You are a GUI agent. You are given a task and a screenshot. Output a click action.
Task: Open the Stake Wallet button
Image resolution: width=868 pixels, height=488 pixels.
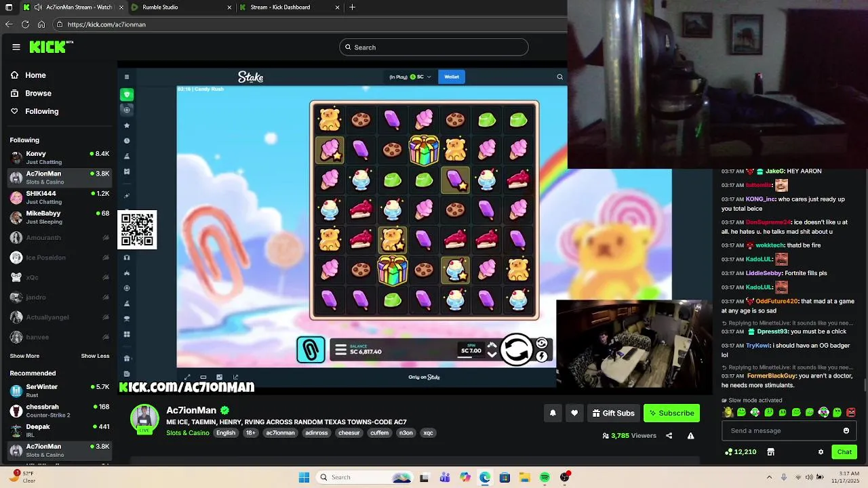pyautogui.click(x=452, y=77)
